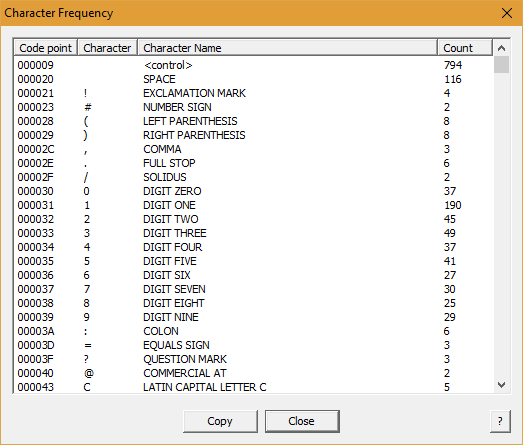Image resolution: width=523 pixels, height=445 pixels.
Task: Open help with the question mark button
Action: (500, 421)
